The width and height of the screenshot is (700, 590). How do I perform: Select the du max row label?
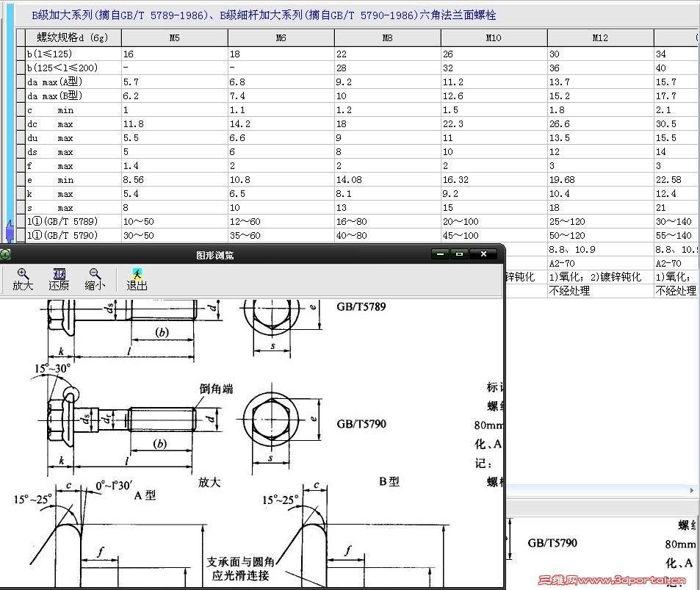(73, 137)
